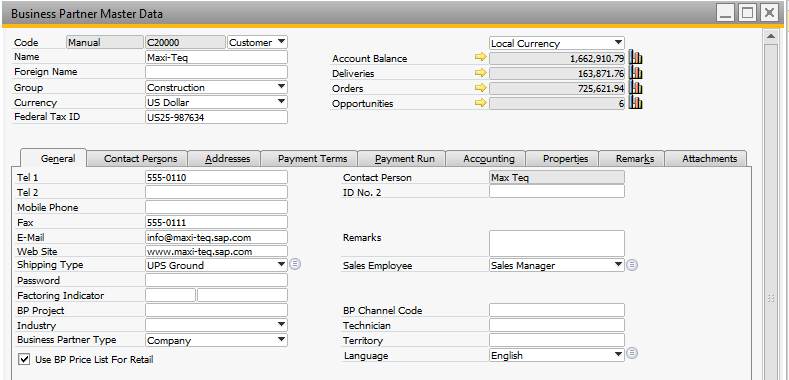The width and height of the screenshot is (789, 380).
Task: Switch to the Contact Persons tab
Action: [140, 159]
